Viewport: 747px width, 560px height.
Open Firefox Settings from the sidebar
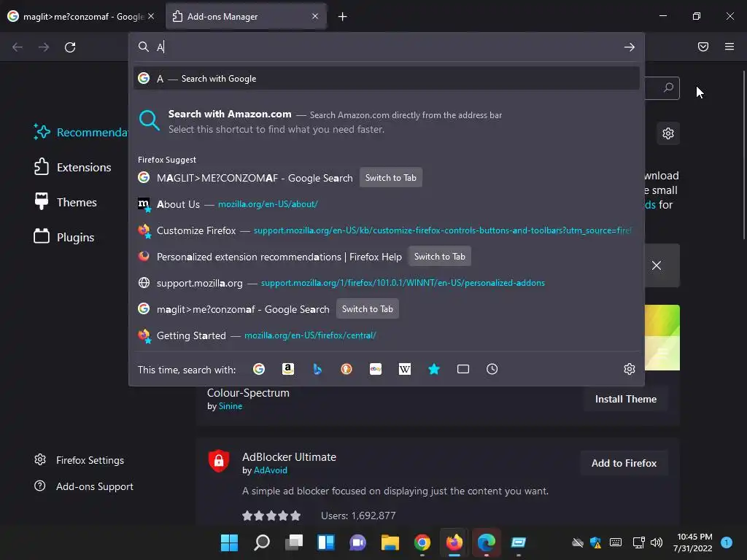point(79,460)
